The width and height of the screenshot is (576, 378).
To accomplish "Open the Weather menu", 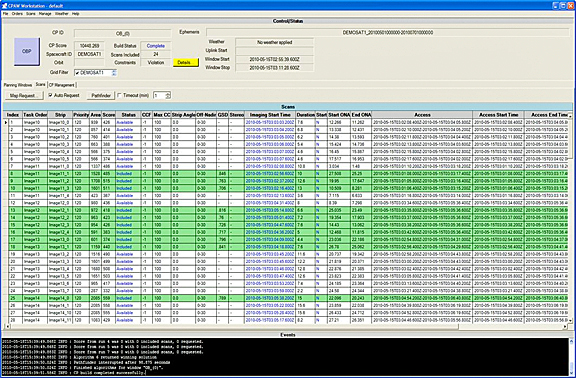I will point(61,14).
